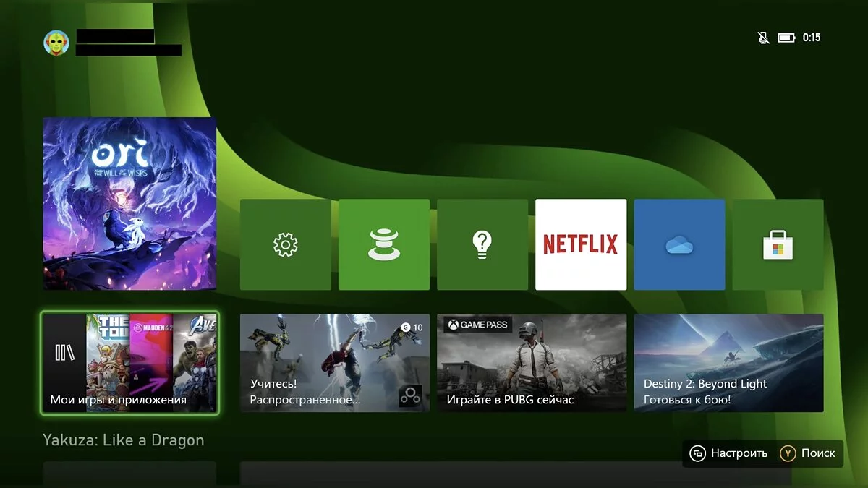Open the Settings gear tile
The height and width of the screenshot is (488, 868).
[286, 244]
